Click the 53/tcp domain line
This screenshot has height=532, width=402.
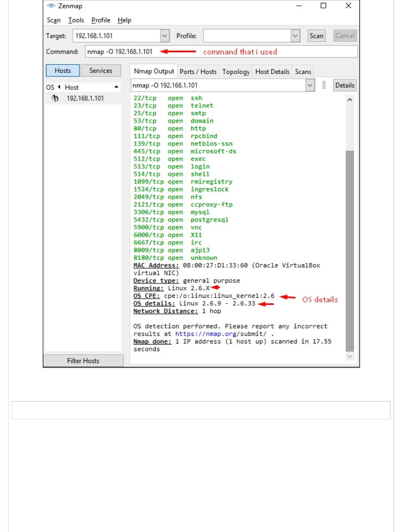point(173,121)
